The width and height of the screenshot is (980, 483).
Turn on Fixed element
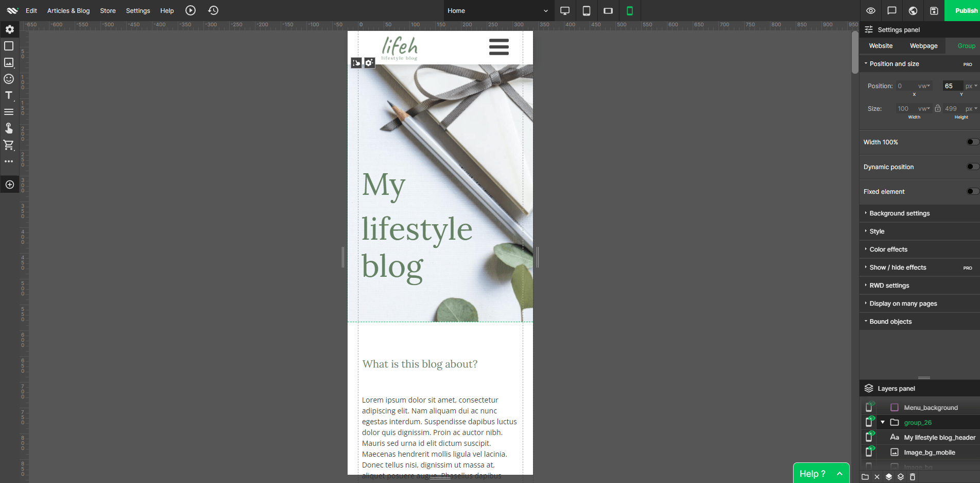972,191
